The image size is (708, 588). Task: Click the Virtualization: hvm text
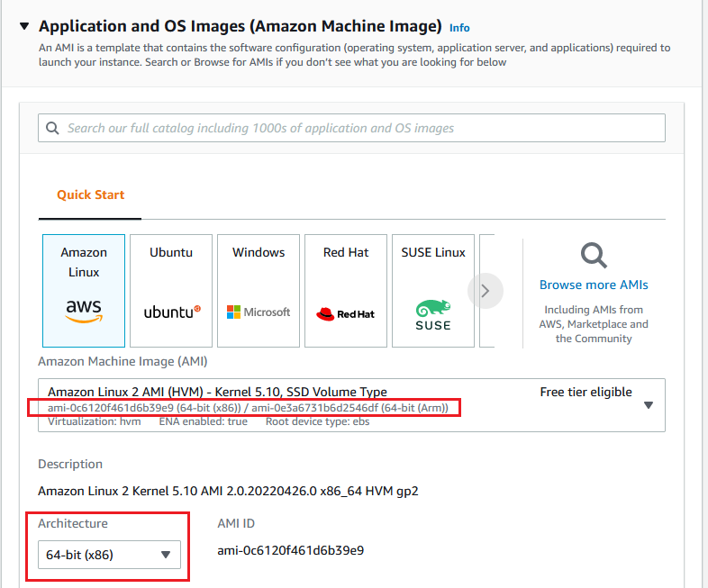coord(95,421)
